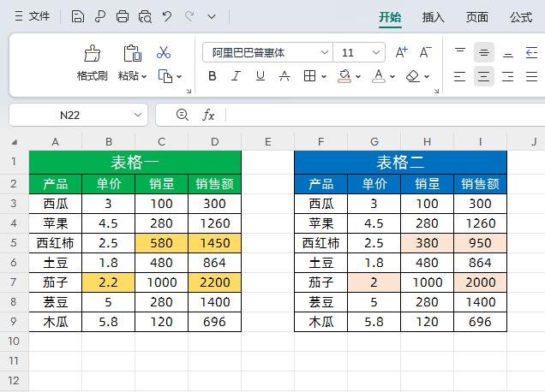Apply the fill color bucket
The height and width of the screenshot is (392, 545).
pos(344,75)
